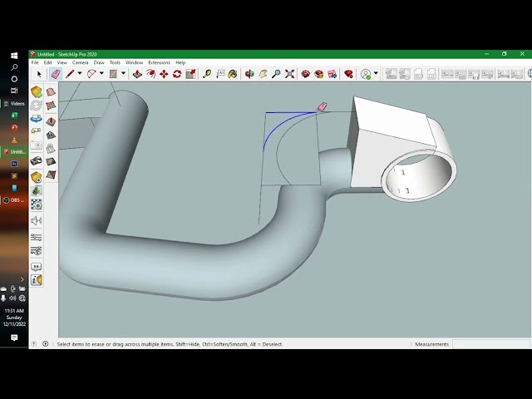Viewport: 532px width, 399px height.
Task: Click the upper sliders settings icon
Action: click(37, 237)
